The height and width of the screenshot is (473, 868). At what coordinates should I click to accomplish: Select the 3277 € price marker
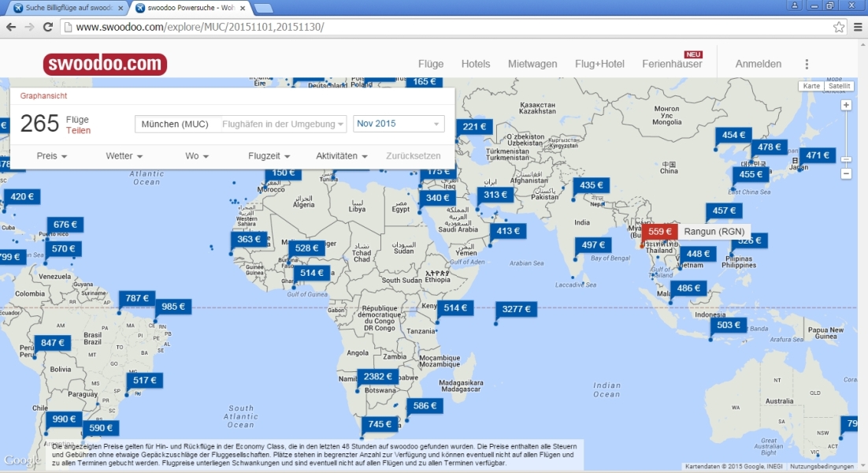(x=516, y=309)
